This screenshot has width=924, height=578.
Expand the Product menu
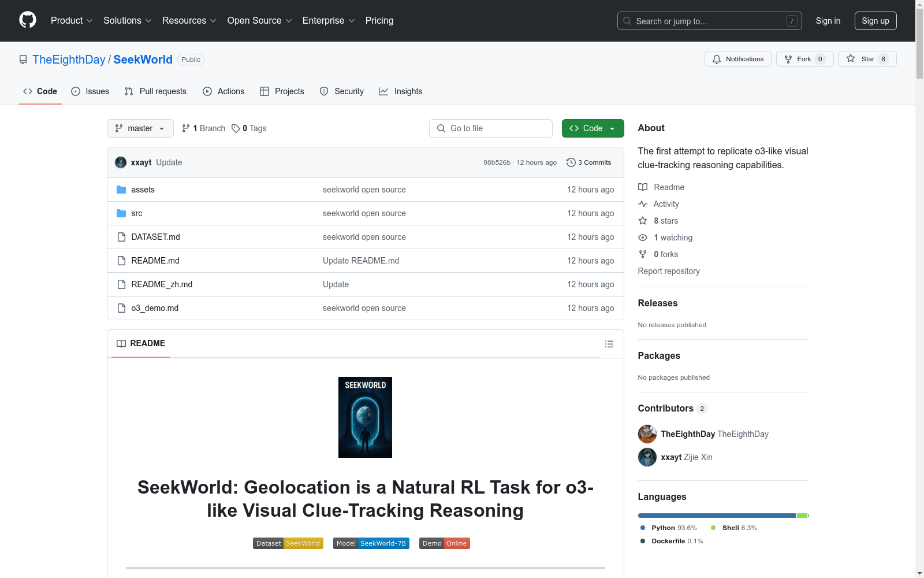pos(72,21)
